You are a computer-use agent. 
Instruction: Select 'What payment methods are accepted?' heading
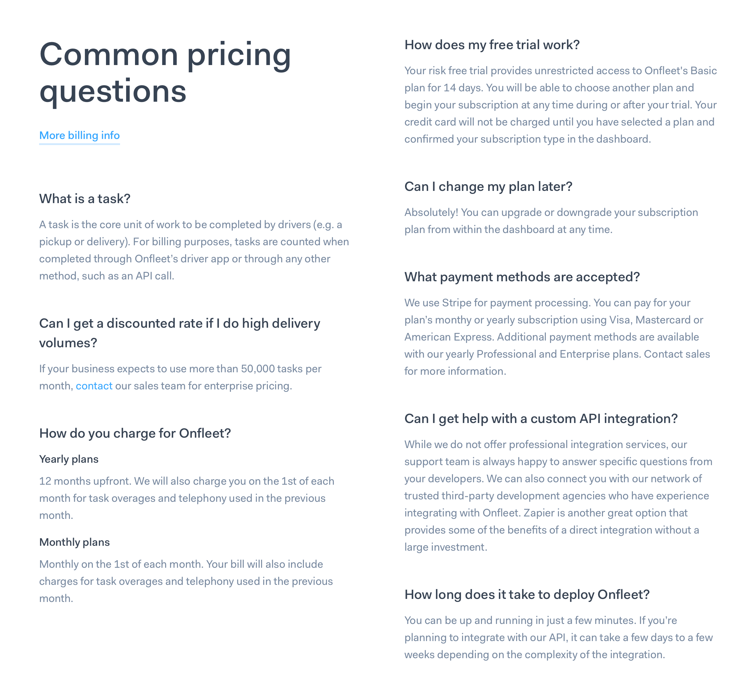pos(521,277)
